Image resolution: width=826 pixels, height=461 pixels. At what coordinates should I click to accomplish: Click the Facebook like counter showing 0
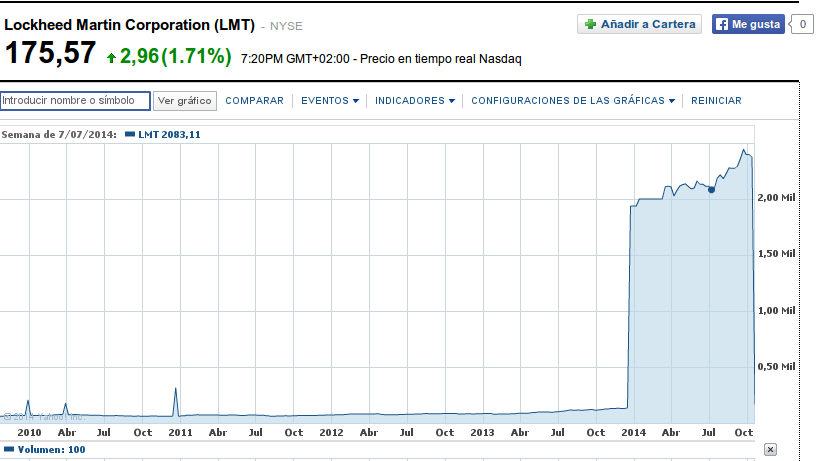point(802,24)
